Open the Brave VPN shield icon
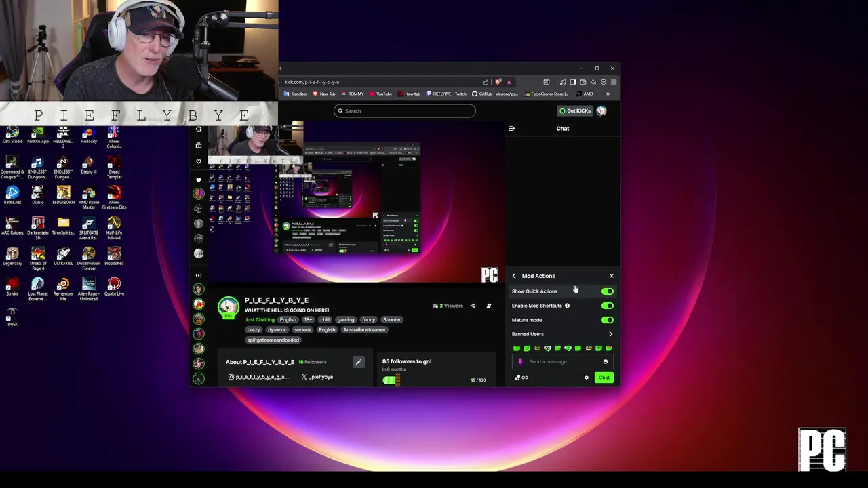The image size is (868, 488). coord(604,82)
